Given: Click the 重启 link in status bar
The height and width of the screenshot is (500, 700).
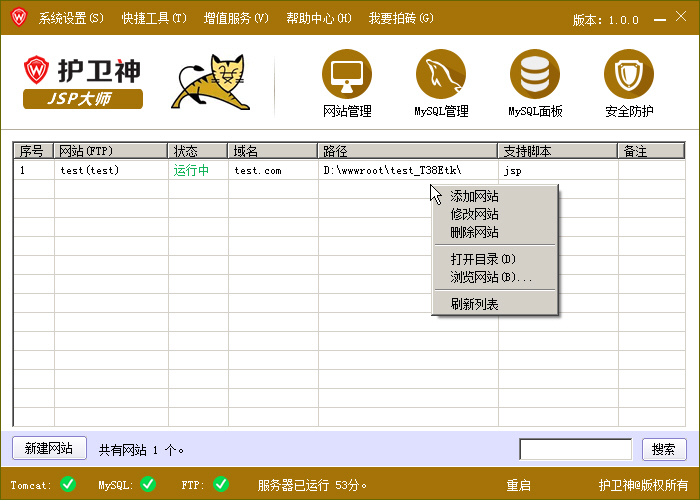Looking at the screenshot, I should click(x=518, y=485).
